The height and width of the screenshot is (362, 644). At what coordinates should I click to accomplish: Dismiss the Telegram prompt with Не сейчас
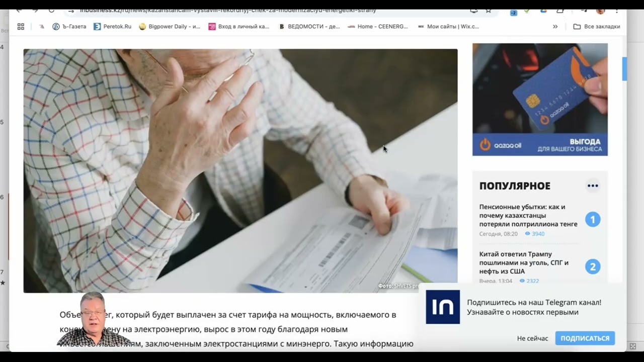tap(532, 338)
